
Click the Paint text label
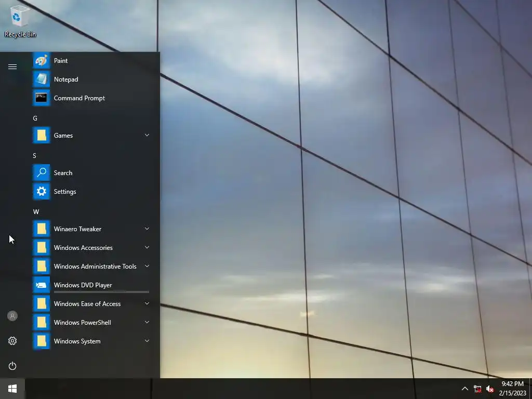[x=61, y=61]
